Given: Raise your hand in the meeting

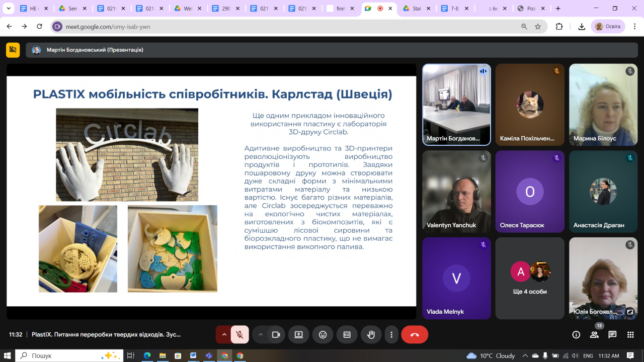Looking at the screenshot, I should (371, 335).
